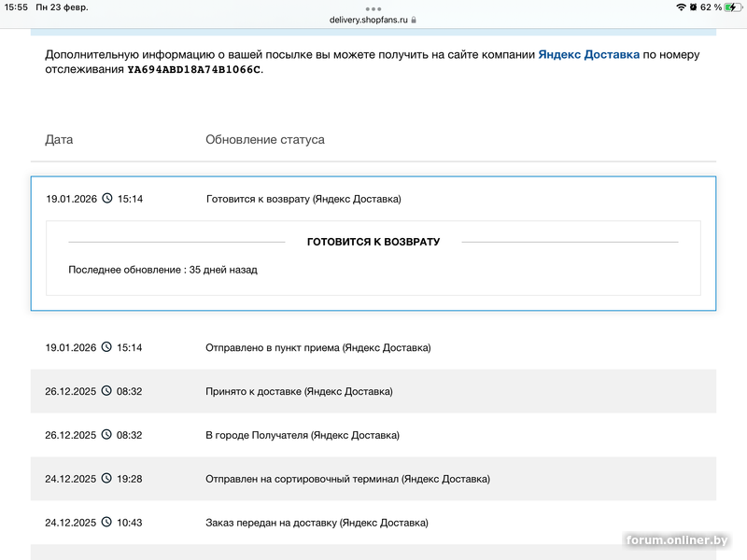747x560 pixels.
Task: Click the status bar time 15:55
Action: pos(16,7)
